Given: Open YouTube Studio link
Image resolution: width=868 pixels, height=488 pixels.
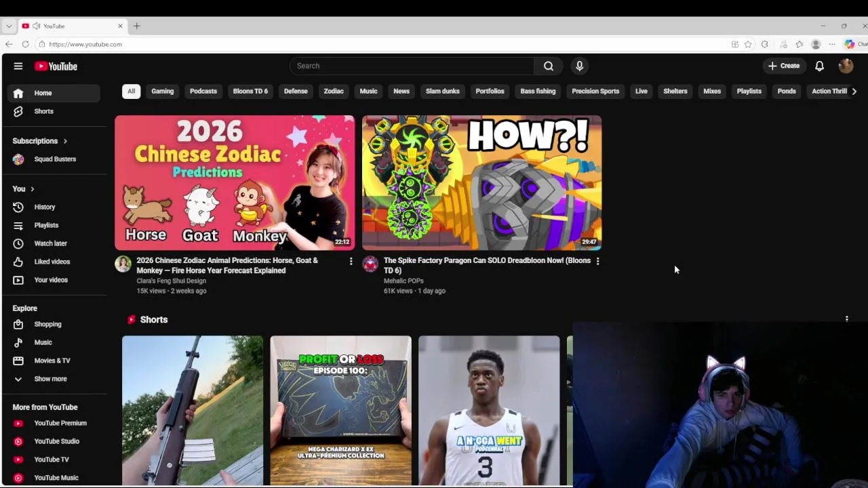Looking at the screenshot, I should 54,441.
